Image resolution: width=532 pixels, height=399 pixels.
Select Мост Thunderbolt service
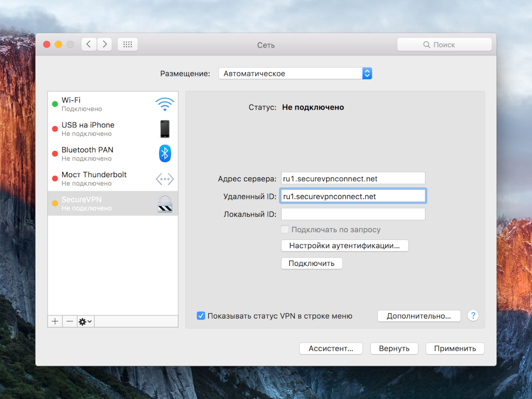112,179
